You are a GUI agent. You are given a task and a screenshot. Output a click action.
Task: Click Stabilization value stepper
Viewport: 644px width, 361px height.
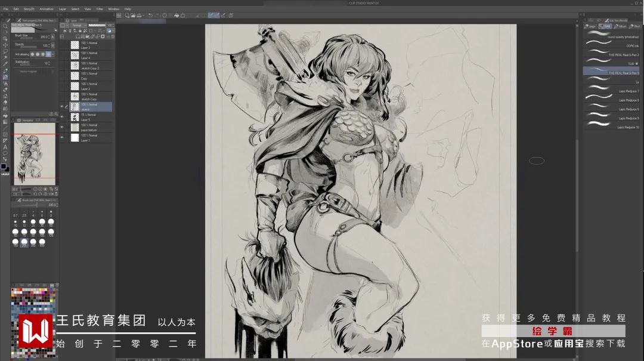(49, 63)
